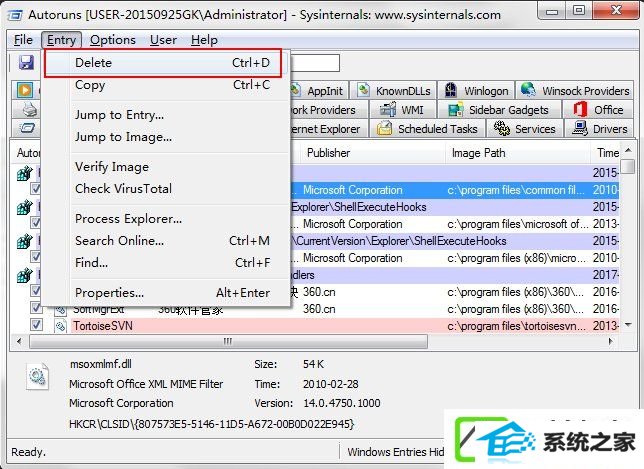
Task: Open the KnownDLLs tab
Action: (x=393, y=90)
